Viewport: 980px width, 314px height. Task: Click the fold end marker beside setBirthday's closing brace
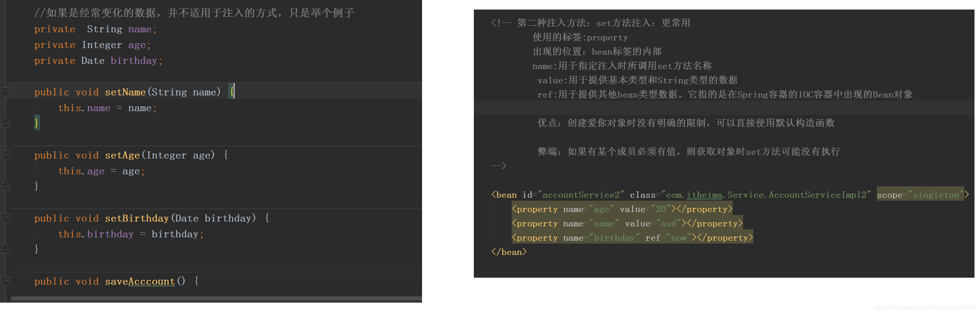click(x=6, y=249)
